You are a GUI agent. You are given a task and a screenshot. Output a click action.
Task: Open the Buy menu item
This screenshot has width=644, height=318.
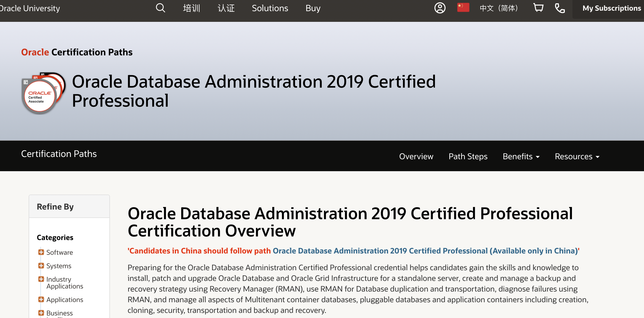(x=313, y=8)
